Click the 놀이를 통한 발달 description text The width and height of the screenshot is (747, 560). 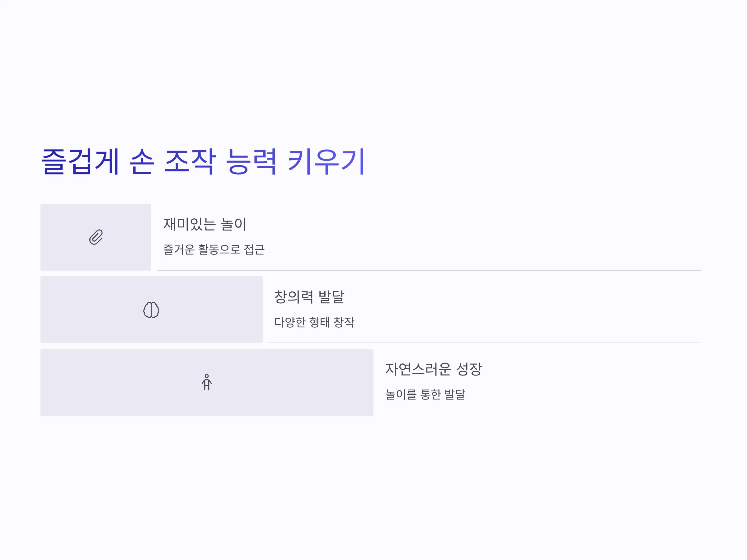click(425, 394)
